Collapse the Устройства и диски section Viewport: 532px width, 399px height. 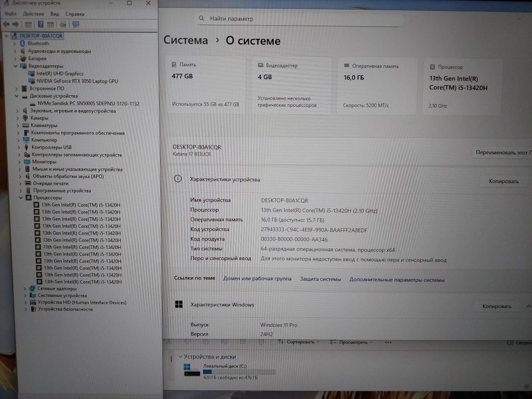click(x=180, y=357)
